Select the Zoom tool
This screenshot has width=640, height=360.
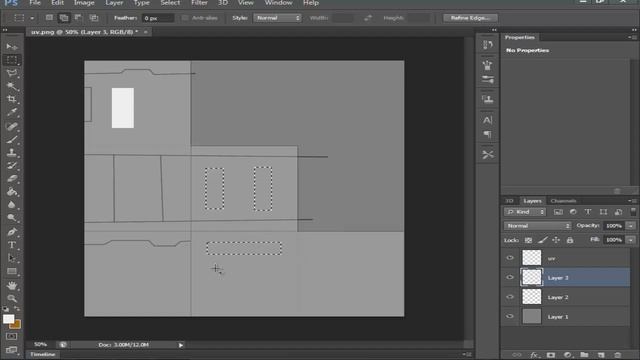[11, 298]
